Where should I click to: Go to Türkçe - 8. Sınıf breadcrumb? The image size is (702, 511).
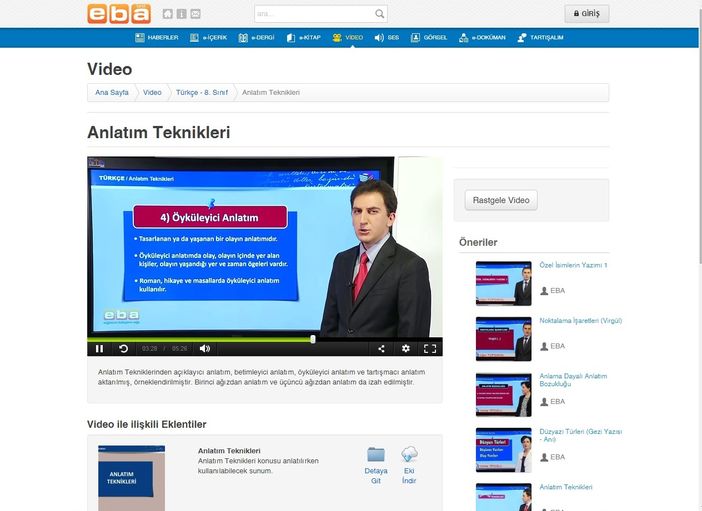point(202,92)
